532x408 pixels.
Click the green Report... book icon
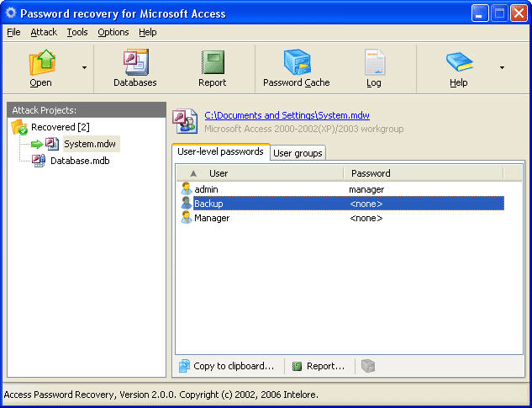(x=298, y=366)
